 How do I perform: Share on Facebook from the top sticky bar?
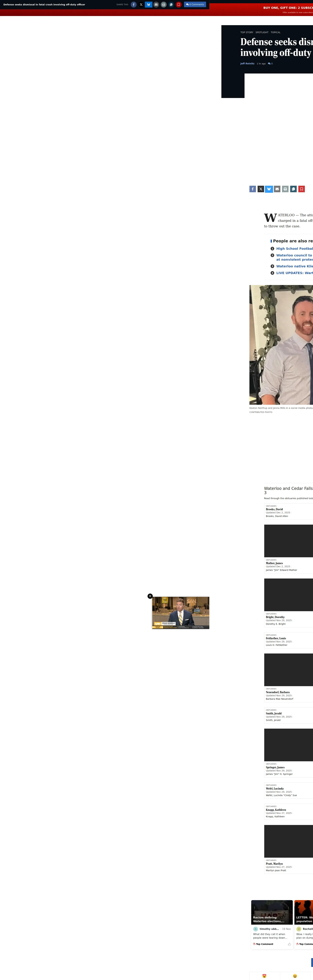pyautogui.click(x=134, y=5)
